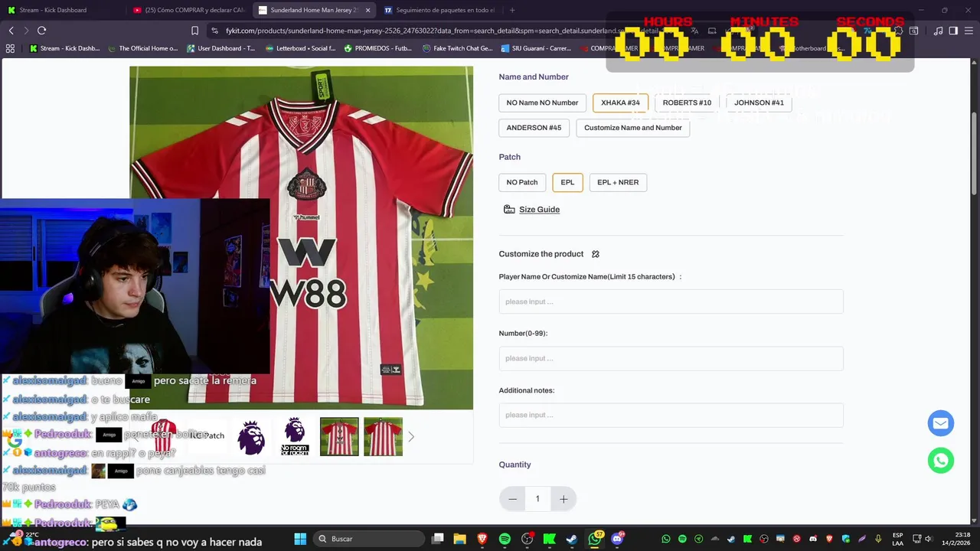Image resolution: width=980 pixels, height=551 pixels.
Task: Open the User Dashboard bookmark
Action: [220, 48]
